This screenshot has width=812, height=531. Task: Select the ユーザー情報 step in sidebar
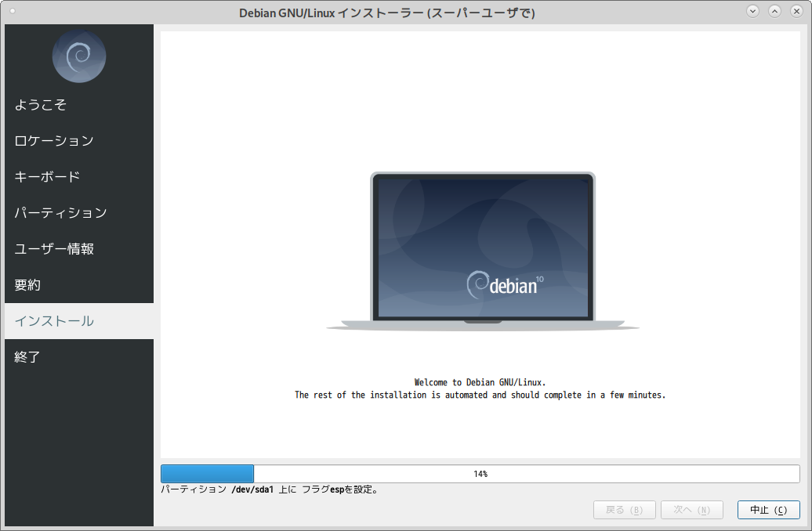coord(79,249)
